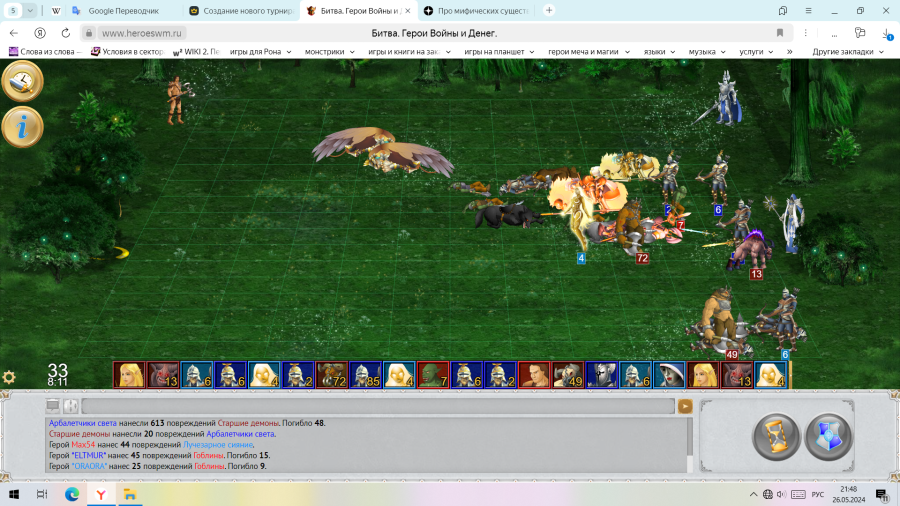Select the dark-helmet knight hero portrait
This screenshot has height=506, width=900.
[602, 375]
